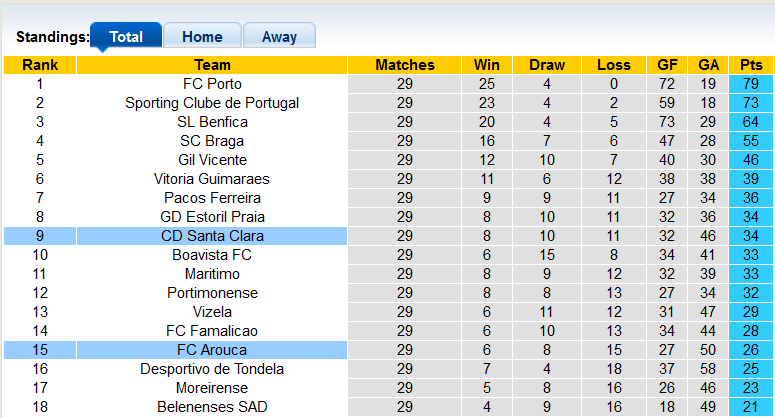Click FC Porto's 79 points cell
Viewport: 775px width, 418px height.
pyautogui.click(x=751, y=84)
